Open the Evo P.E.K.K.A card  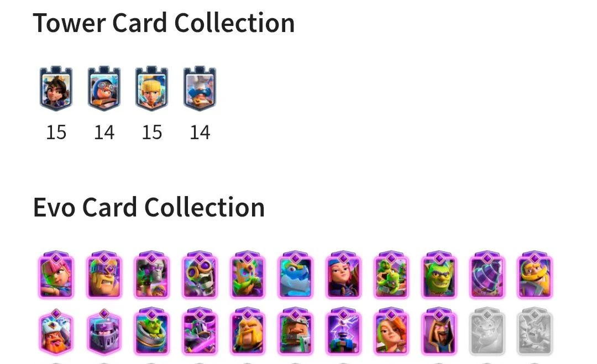[x=200, y=331]
